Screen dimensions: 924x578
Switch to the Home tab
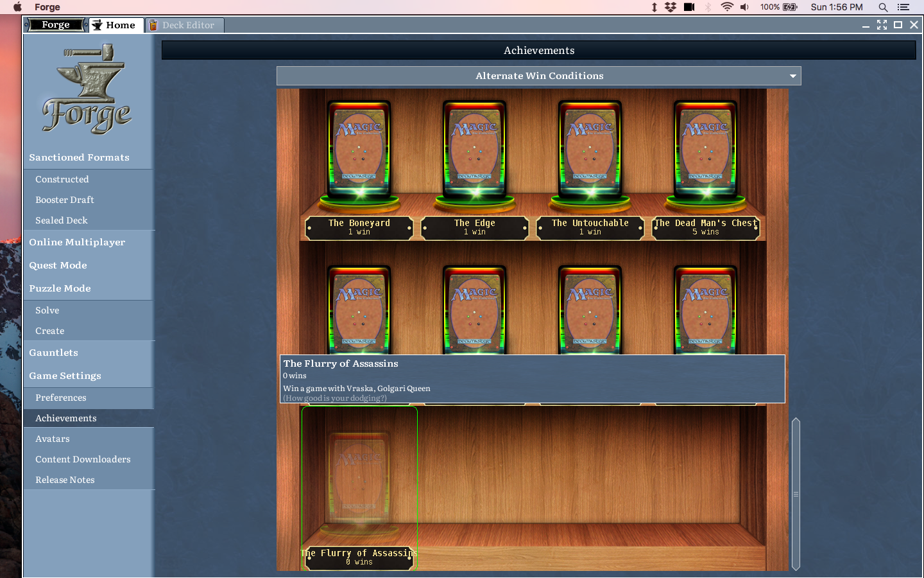point(116,25)
